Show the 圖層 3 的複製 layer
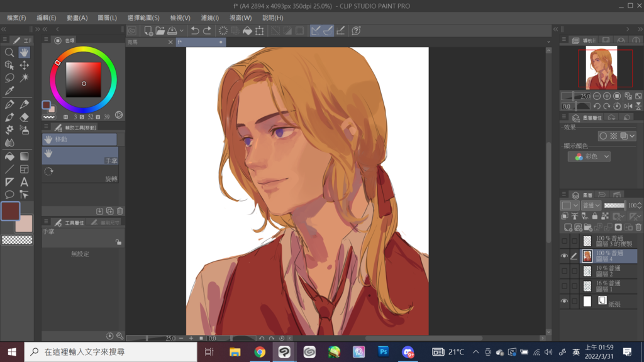This screenshot has height=362, width=644. tap(564, 241)
